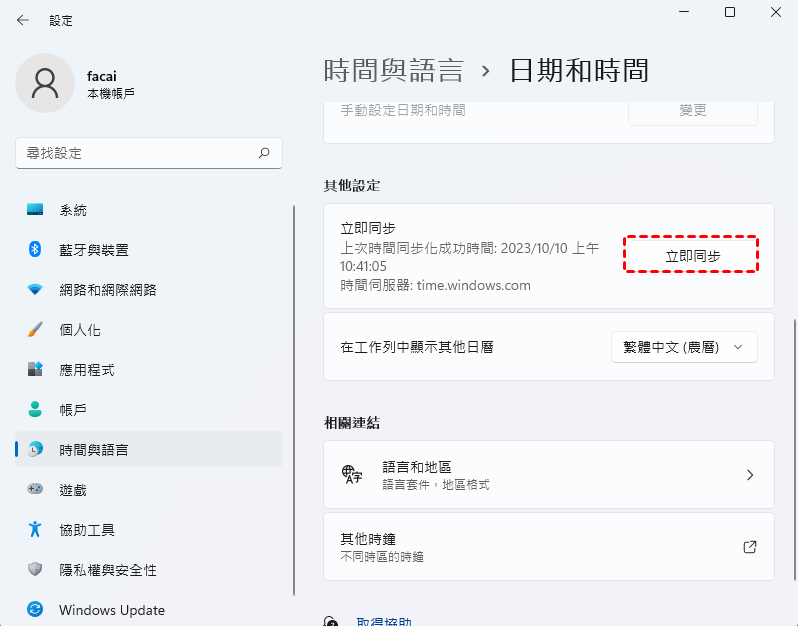Click the disabled 變更 button
The image size is (798, 626).
pos(692,111)
